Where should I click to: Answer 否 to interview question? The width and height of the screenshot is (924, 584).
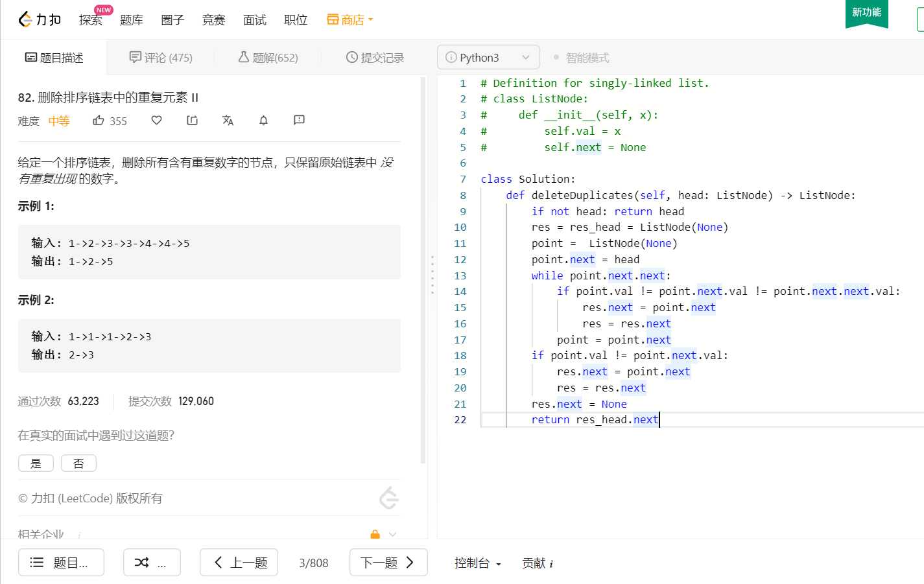pos(78,463)
